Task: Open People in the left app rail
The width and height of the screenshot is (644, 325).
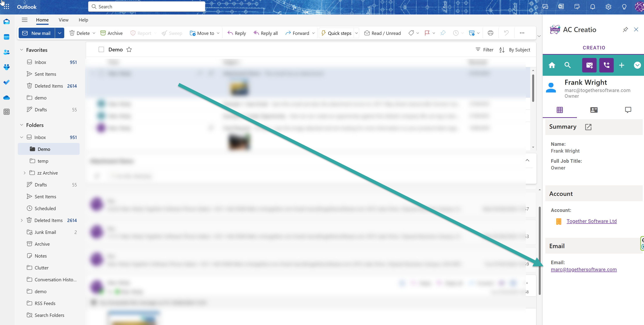Action: [7, 52]
